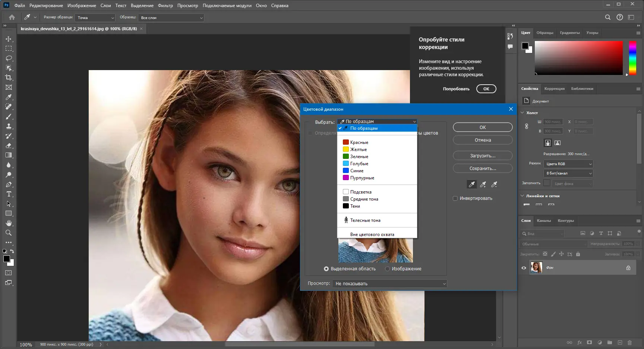Hide the Фон layer visibility

pos(524,268)
